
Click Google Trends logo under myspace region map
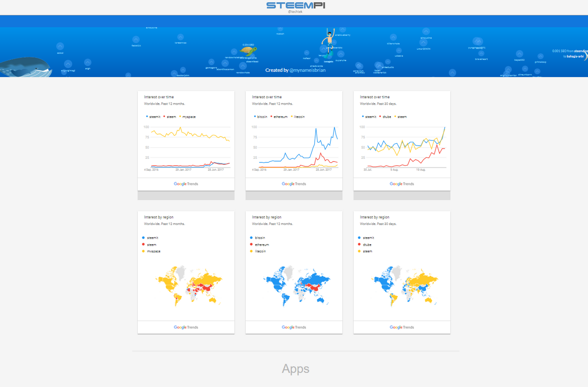(x=186, y=327)
